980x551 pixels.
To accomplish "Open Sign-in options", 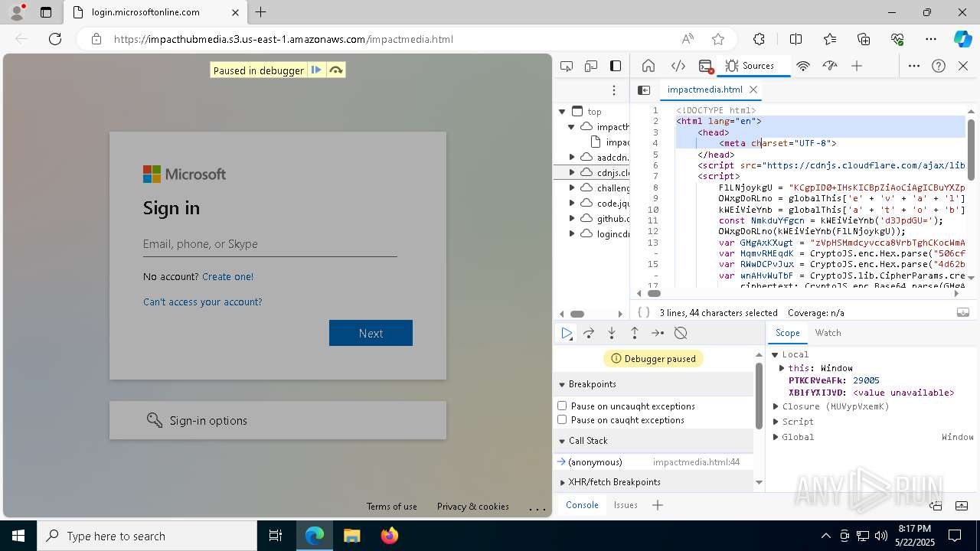I will click(278, 420).
